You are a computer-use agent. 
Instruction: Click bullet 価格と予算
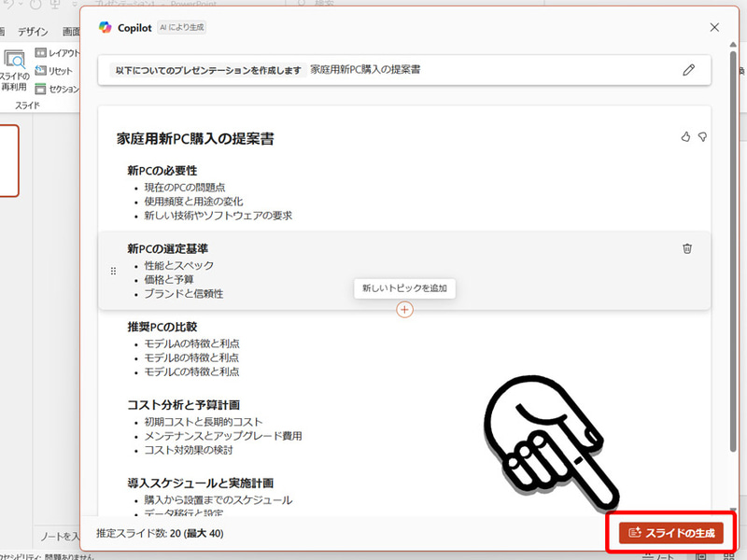click(x=169, y=279)
